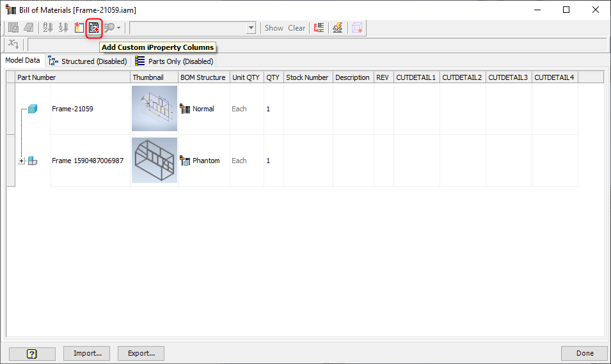
Task: Click the Description column header
Action: [x=353, y=77]
